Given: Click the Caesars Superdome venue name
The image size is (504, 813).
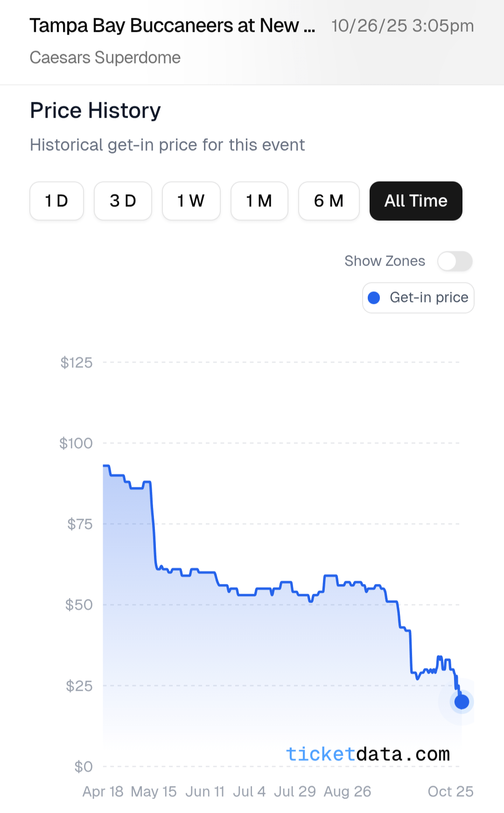Looking at the screenshot, I should (x=105, y=57).
